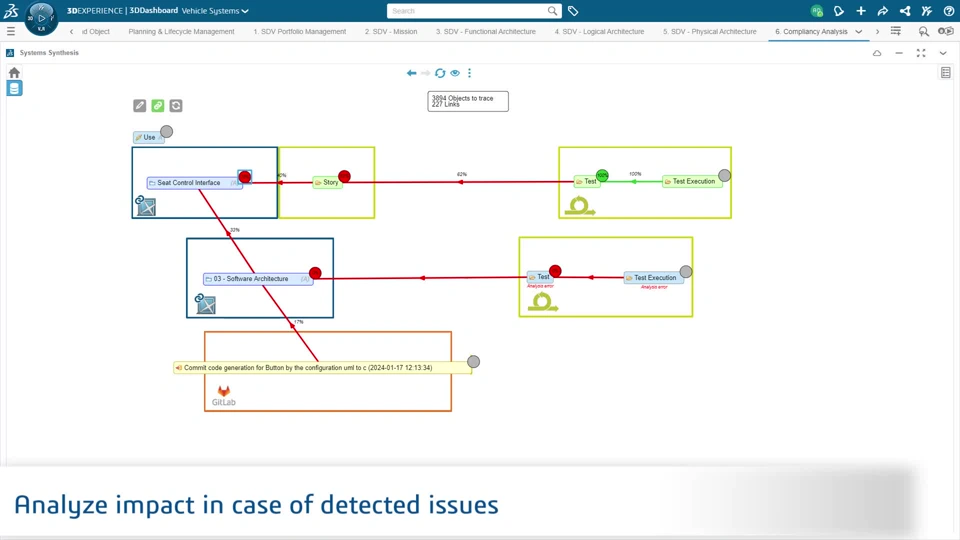The height and width of the screenshot is (540, 960).
Task: Expand Compliancy Analysis tab dropdown
Action: click(859, 32)
